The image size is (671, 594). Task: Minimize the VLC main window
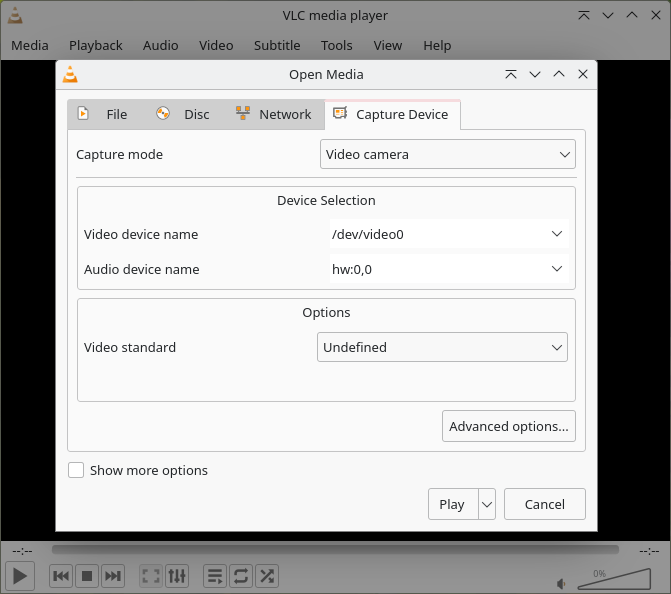pos(608,15)
